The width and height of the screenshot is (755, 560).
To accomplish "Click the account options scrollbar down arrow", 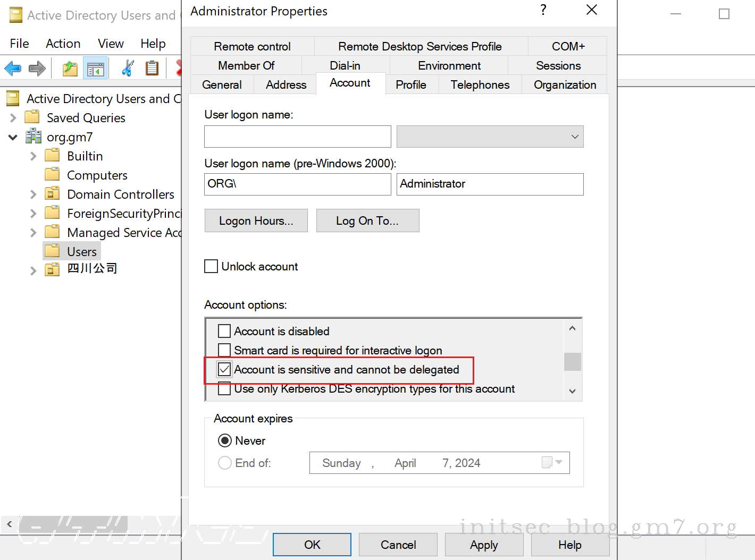I will pyautogui.click(x=572, y=391).
